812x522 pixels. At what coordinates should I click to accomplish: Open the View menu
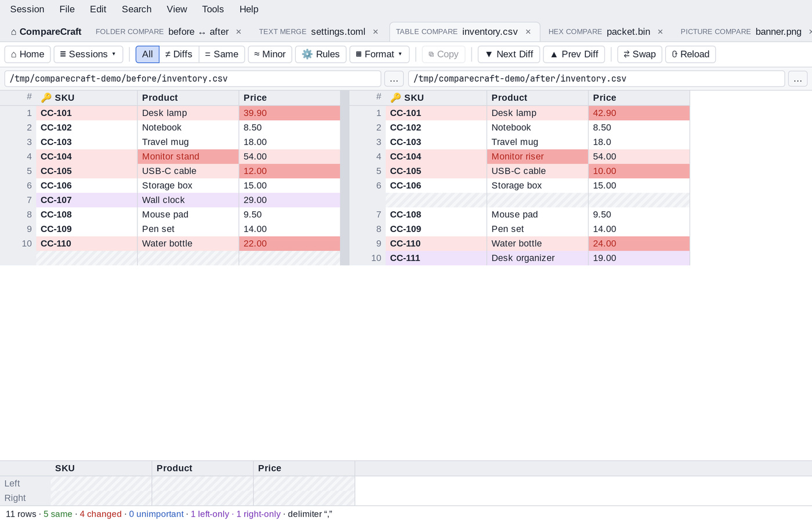point(177,9)
